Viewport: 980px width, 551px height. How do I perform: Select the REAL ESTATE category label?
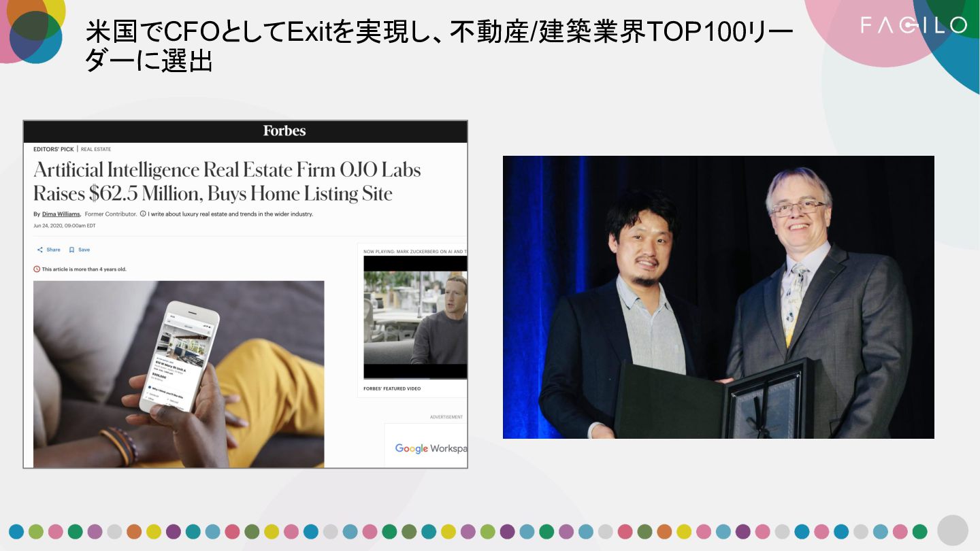[x=96, y=149]
